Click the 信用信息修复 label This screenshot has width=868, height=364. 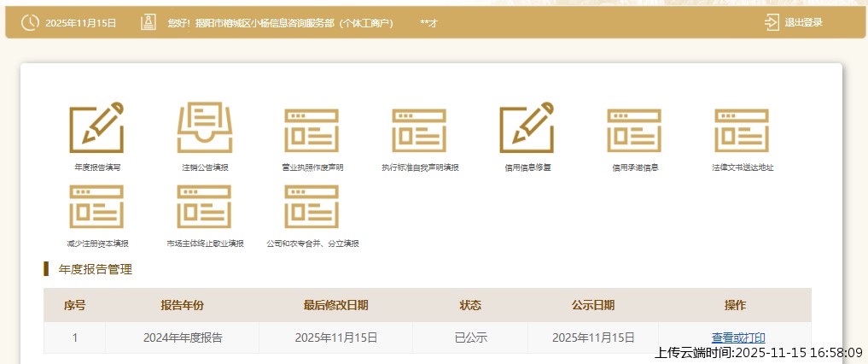point(527,167)
